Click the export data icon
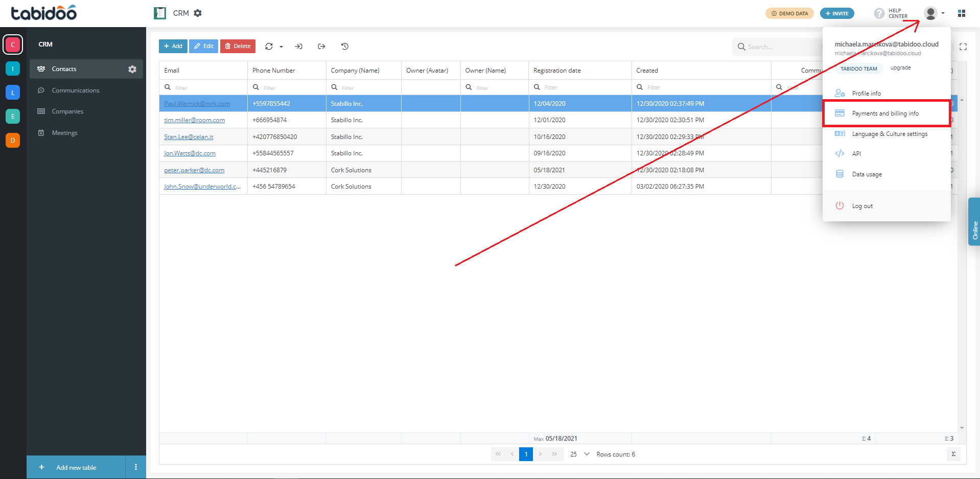980x479 pixels. pyautogui.click(x=321, y=47)
